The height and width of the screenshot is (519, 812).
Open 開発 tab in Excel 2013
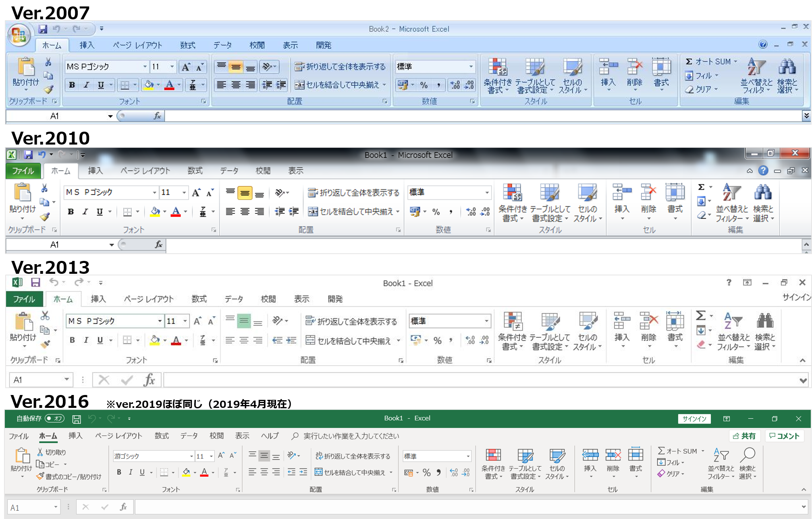335,299
